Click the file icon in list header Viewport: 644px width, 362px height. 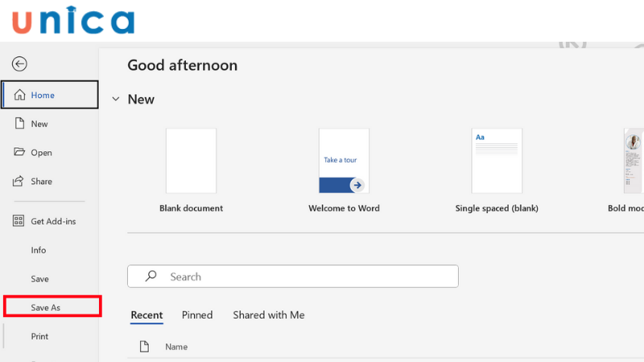(x=145, y=347)
